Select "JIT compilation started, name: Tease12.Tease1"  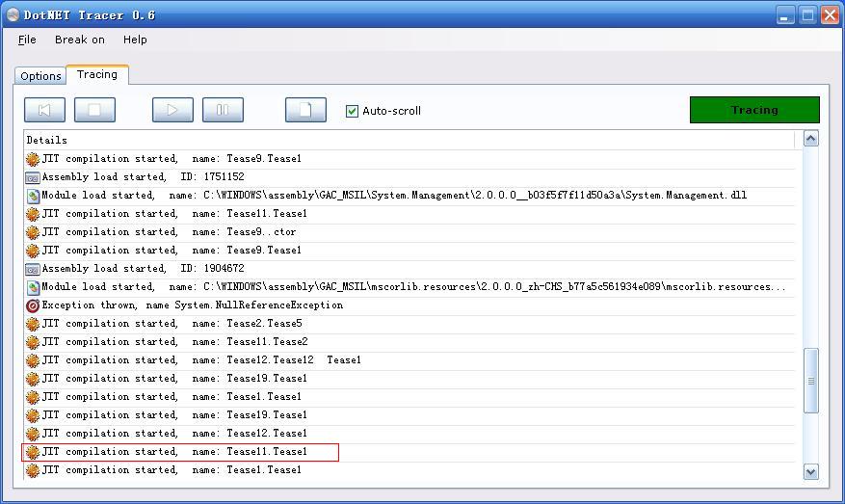coord(409,434)
